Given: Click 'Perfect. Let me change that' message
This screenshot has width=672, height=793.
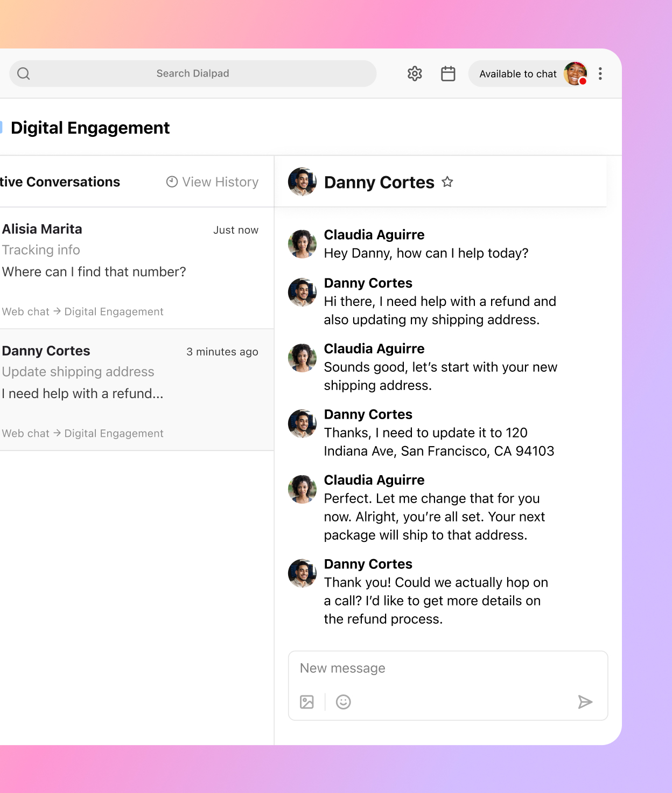Looking at the screenshot, I should pos(435,517).
